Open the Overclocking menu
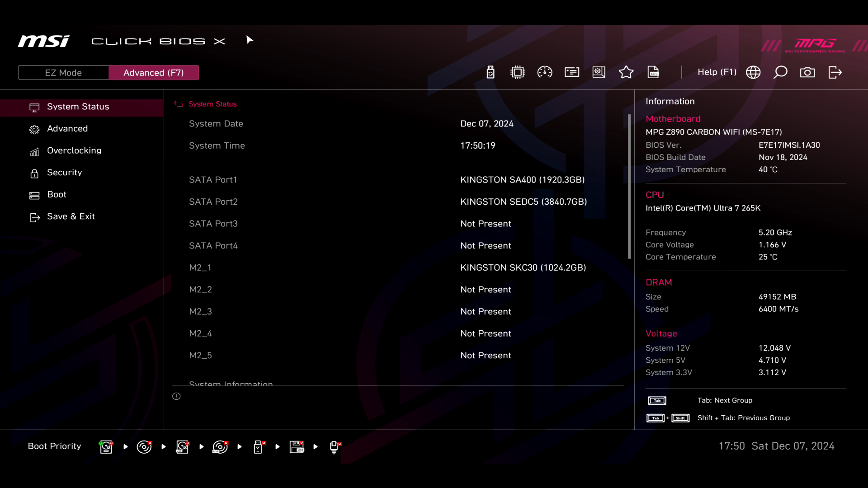The image size is (868, 488). 74,150
